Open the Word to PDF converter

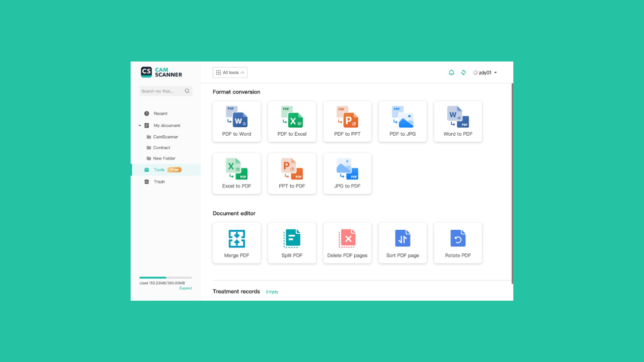click(x=458, y=122)
